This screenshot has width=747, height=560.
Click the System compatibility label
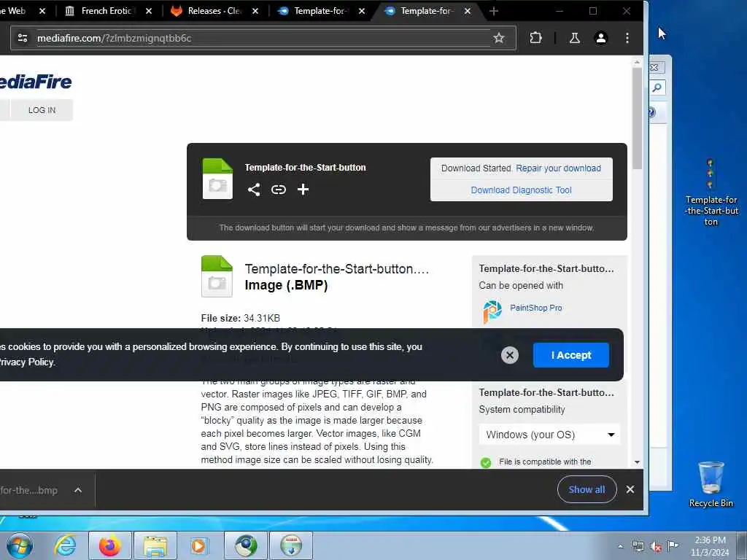(x=522, y=410)
